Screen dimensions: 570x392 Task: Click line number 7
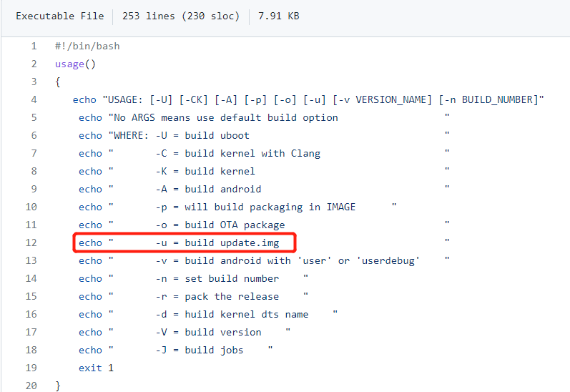pos(33,153)
